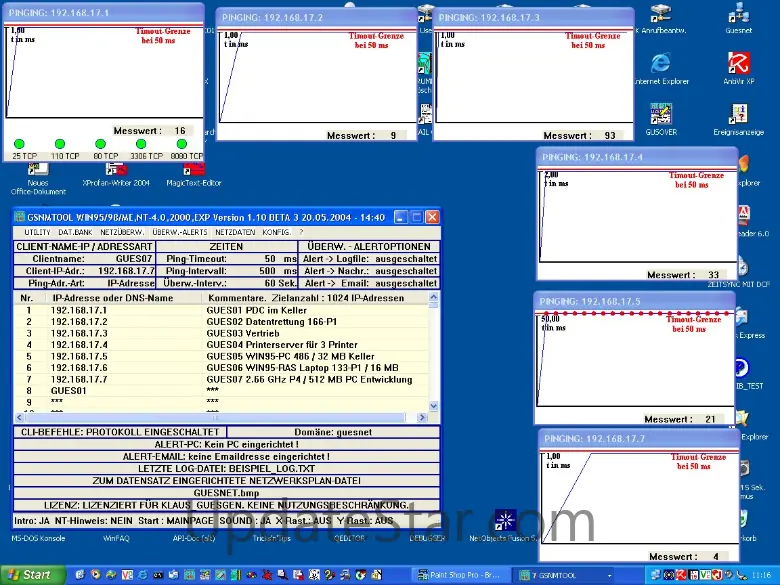Open the DAT.BANK menu
This screenshot has height=585, width=780.
(x=75, y=232)
